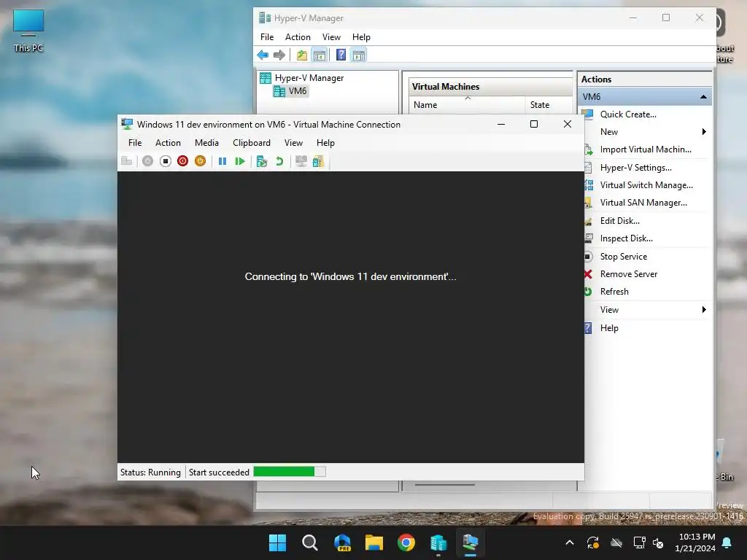Screen dimensions: 747x560
Task: Reset the VM with the green play icon
Action: [239, 161]
